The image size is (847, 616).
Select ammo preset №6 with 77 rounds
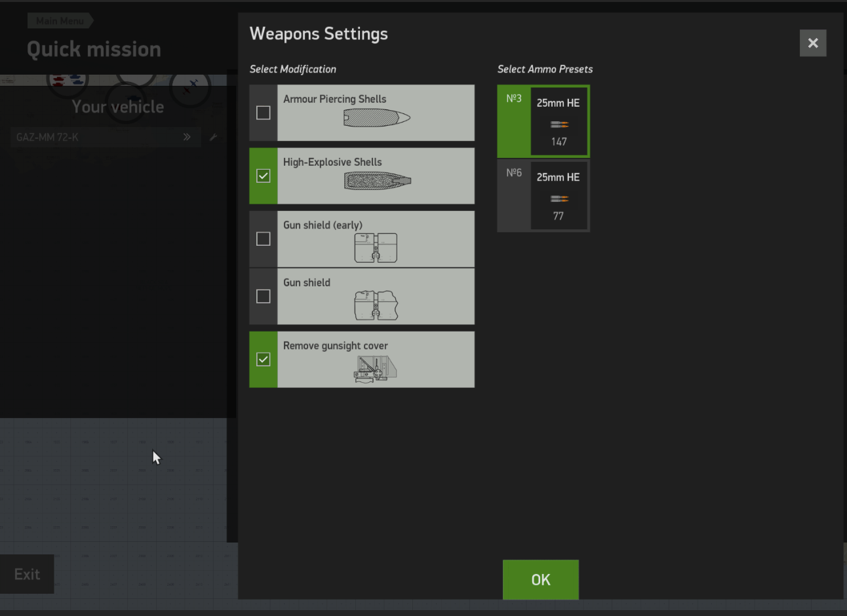(x=543, y=196)
